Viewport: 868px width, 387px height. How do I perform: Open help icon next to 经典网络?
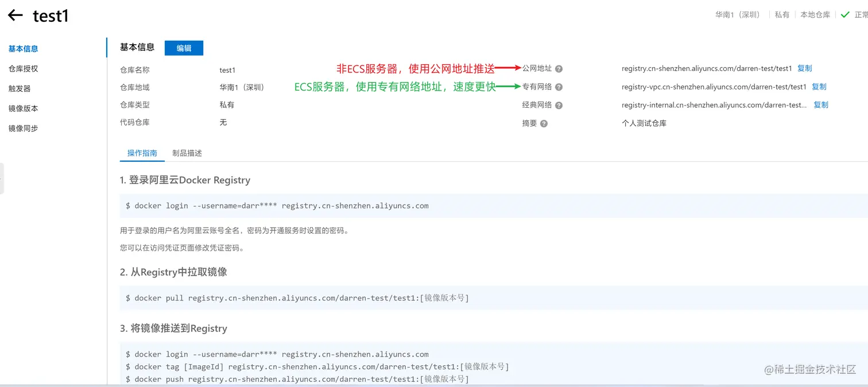[559, 105]
